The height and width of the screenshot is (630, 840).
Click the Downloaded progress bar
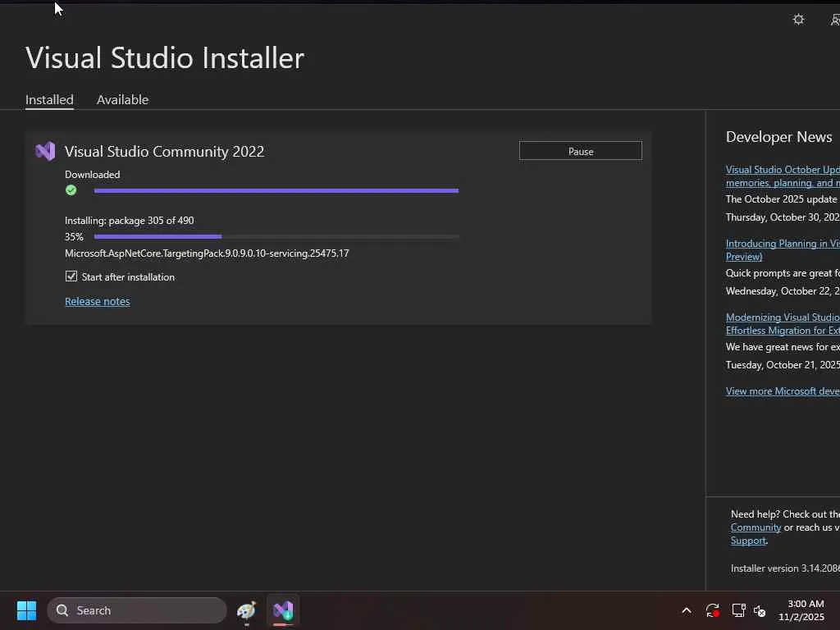coord(276,190)
